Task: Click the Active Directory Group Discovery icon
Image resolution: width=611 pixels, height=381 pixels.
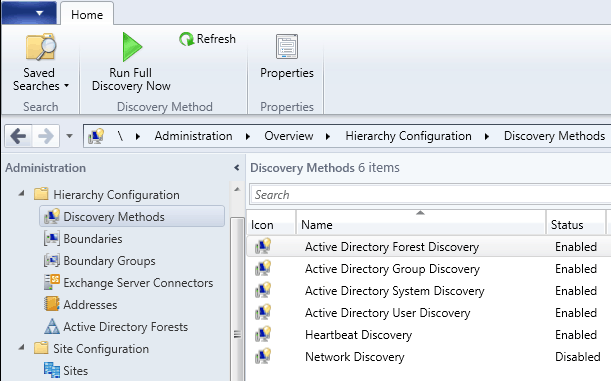Action: tap(263, 268)
